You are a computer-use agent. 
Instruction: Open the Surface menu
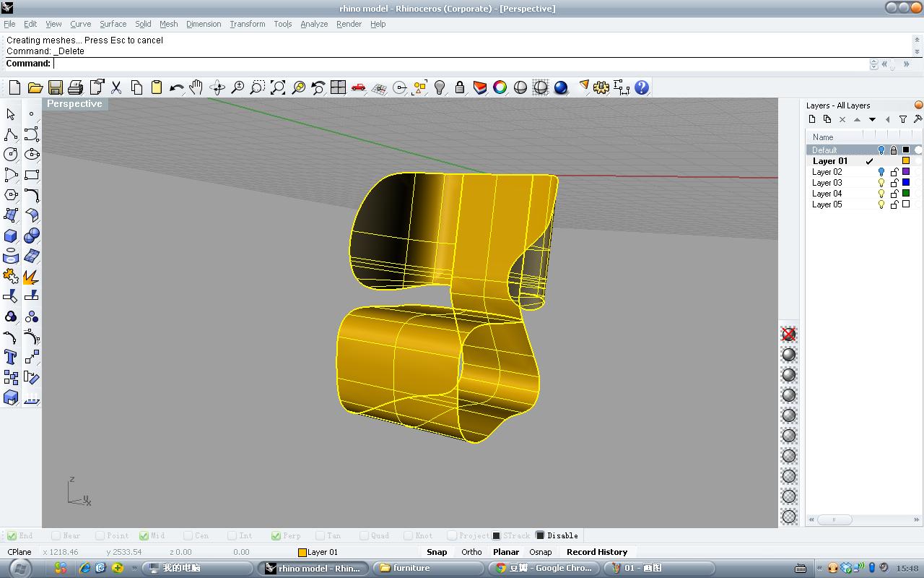tap(113, 24)
